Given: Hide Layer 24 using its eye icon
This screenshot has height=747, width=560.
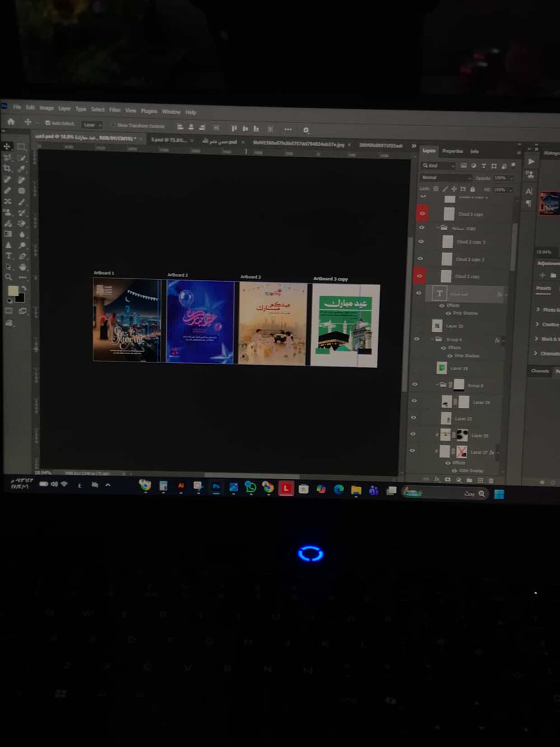Looking at the screenshot, I should tap(415, 402).
